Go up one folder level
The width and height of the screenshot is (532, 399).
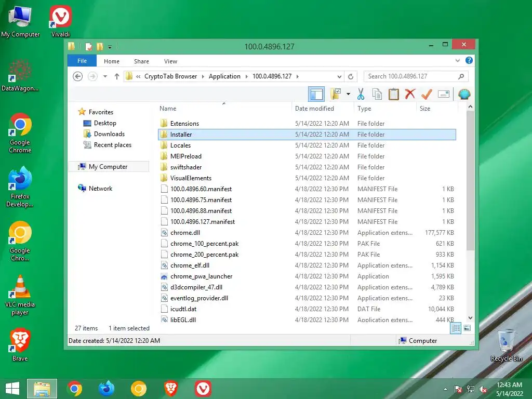117,76
